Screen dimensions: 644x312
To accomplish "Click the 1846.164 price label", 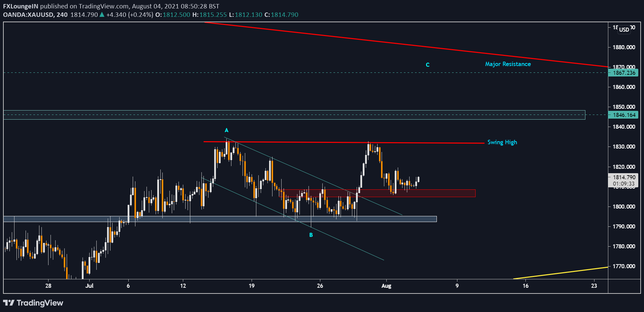I will pos(623,115).
